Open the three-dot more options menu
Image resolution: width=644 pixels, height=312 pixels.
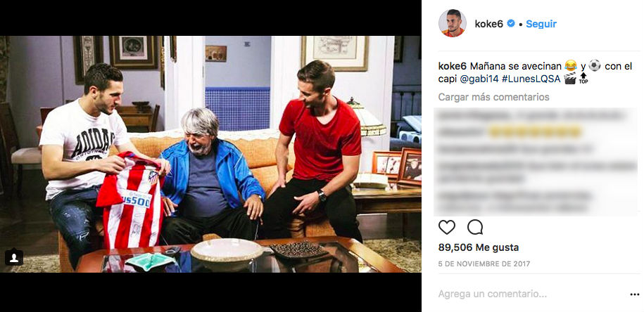(x=635, y=294)
